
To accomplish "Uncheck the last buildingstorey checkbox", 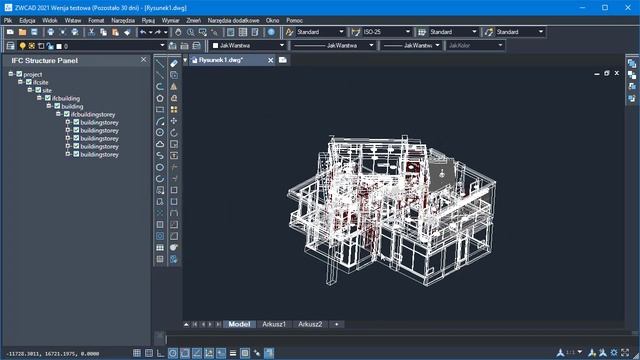I will click(76, 154).
